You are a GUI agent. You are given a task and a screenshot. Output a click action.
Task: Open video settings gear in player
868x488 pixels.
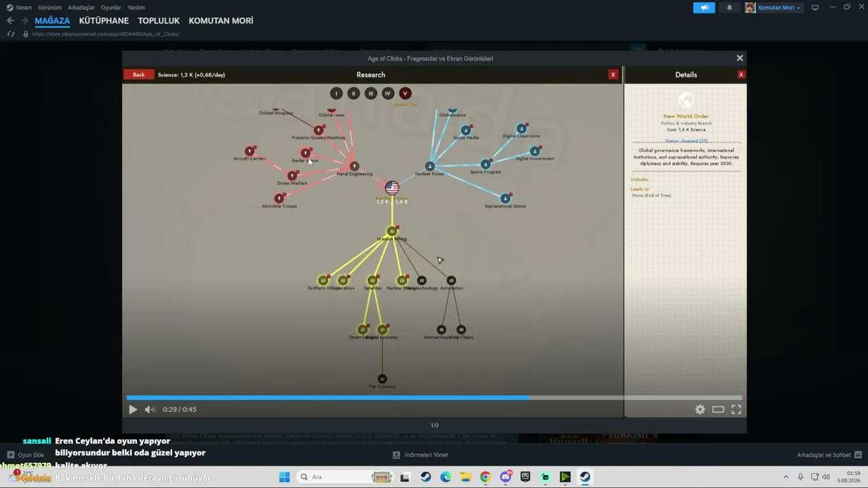(x=700, y=409)
